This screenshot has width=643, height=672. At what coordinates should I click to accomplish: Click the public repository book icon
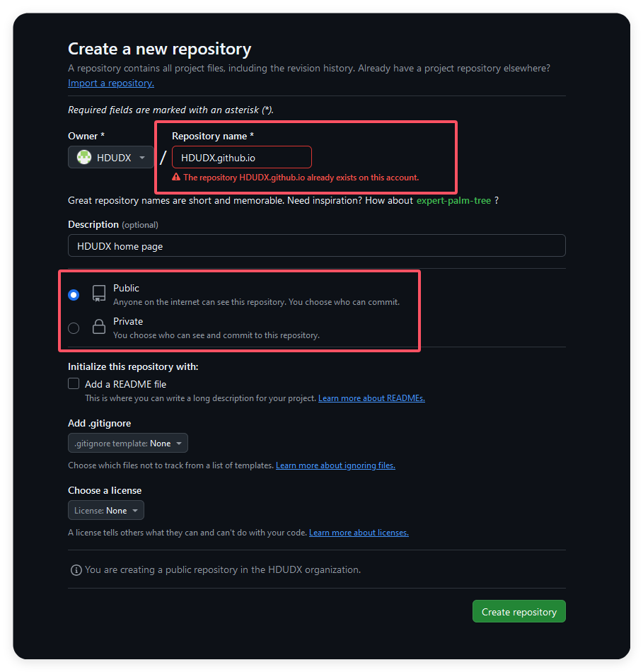coord(99,294)
